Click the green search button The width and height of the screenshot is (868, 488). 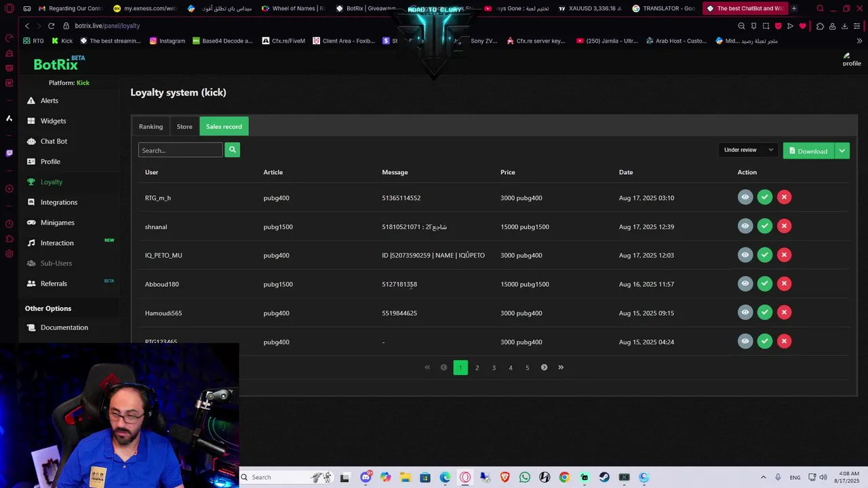tap(232, 150)
